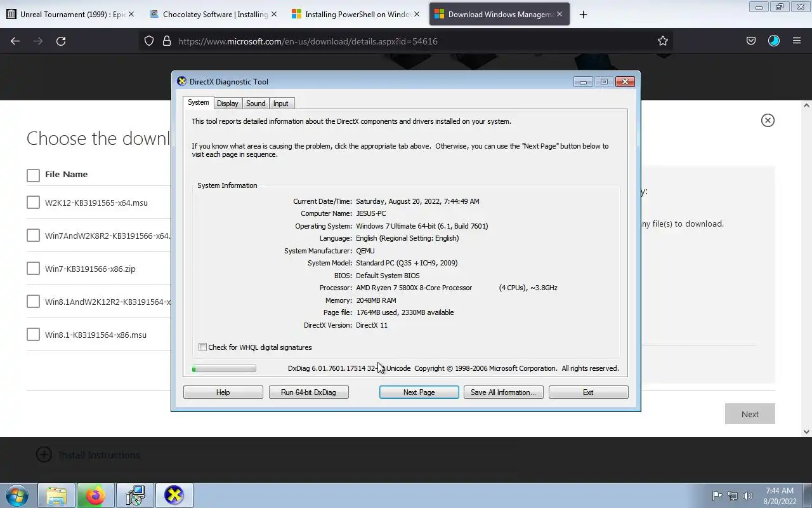Tick the File Name select-all checkbox
This screenshot has width=812, height=508.
point(33,175)
